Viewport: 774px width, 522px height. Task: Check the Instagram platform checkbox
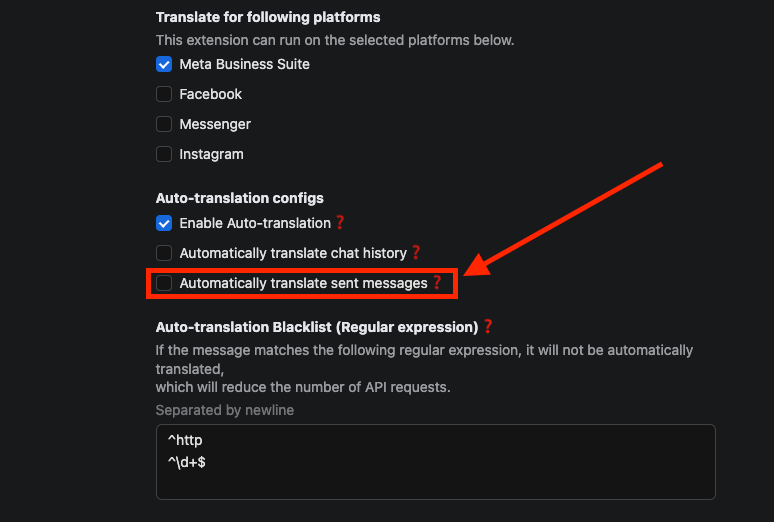pos(164,154)
